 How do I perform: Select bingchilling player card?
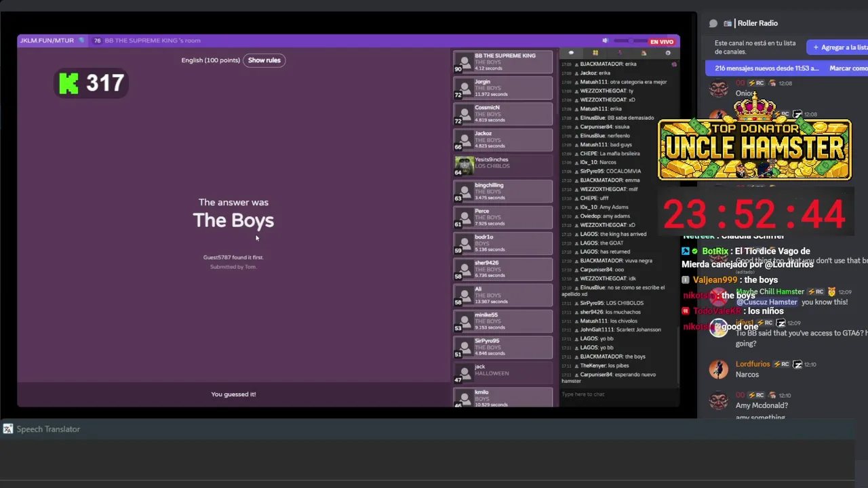(503, 191)
